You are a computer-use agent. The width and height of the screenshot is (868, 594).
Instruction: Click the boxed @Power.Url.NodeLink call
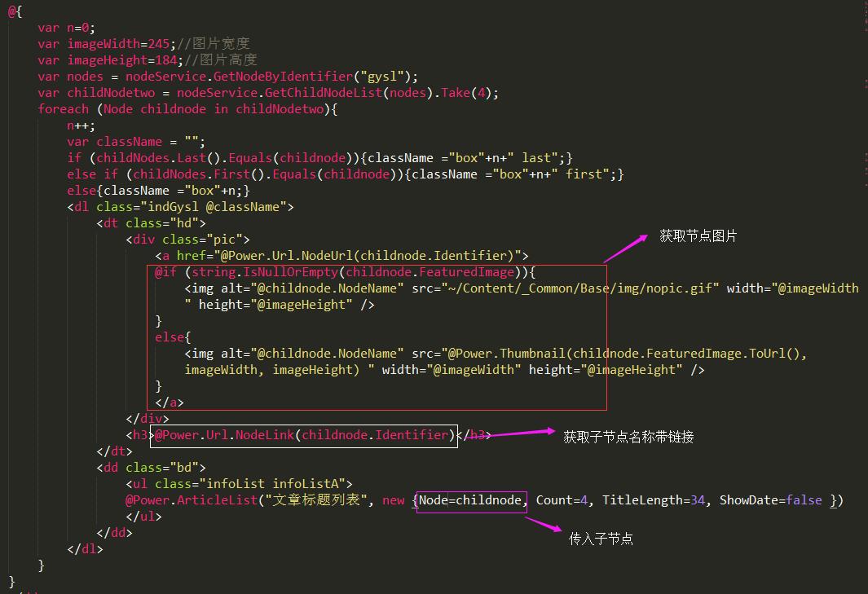[x=302, y=435]
